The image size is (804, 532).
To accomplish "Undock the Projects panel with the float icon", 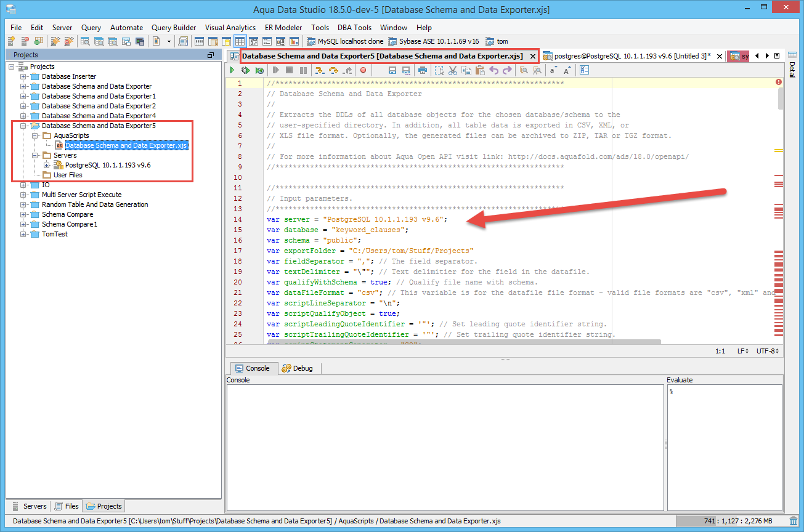I will (x=211, y=55).
